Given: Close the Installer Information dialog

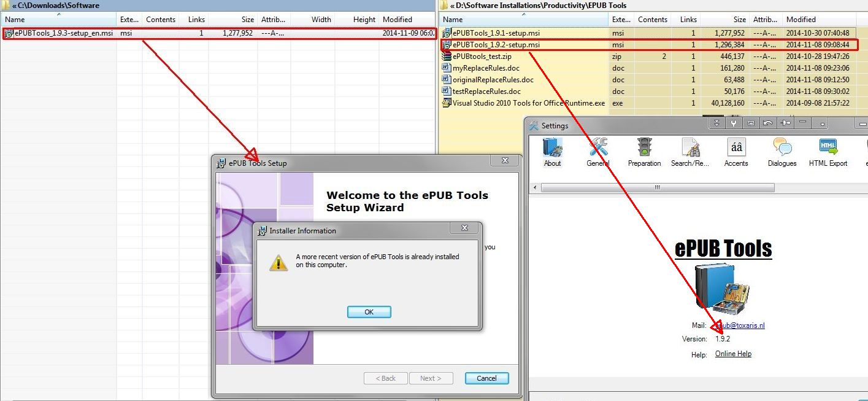Looking at the screenshot, I should [x=464, y=228].
